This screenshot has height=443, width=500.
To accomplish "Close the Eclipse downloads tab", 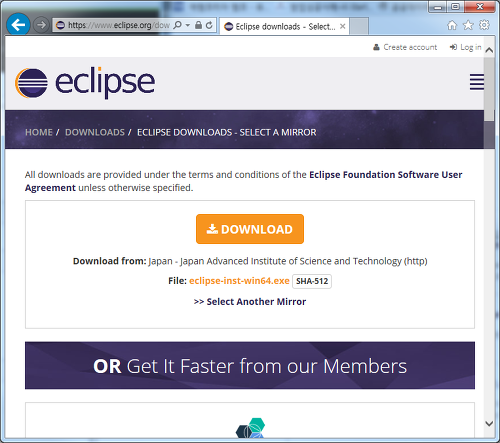I will click(342, 26).
